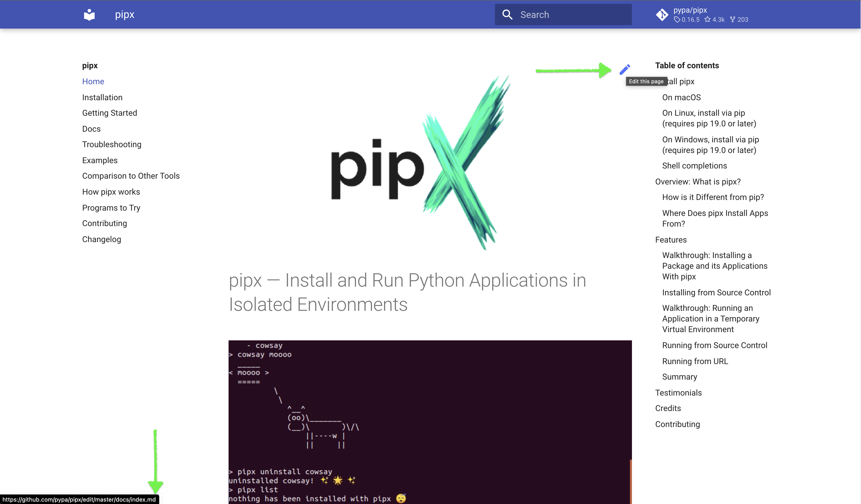Open Contributing from the sidebar navigation
Viewport: 861px width, 504px height.
click(x=104, y=223)
